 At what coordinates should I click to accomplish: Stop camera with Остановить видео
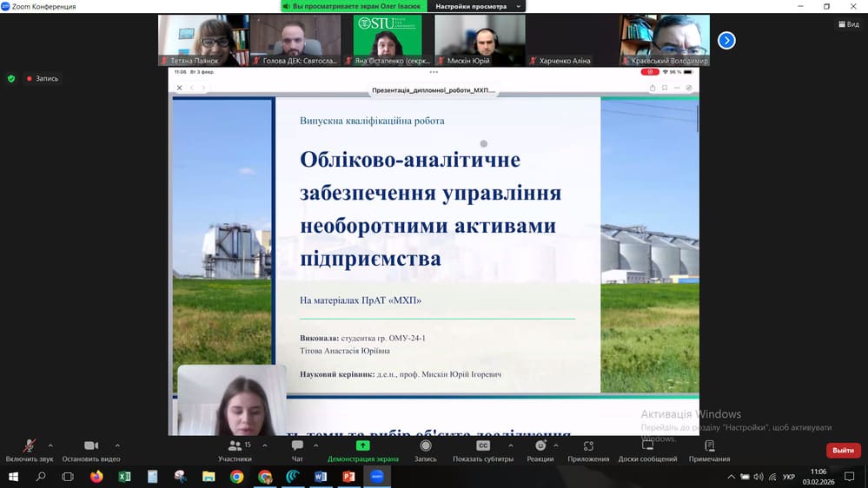pos(90,445)
